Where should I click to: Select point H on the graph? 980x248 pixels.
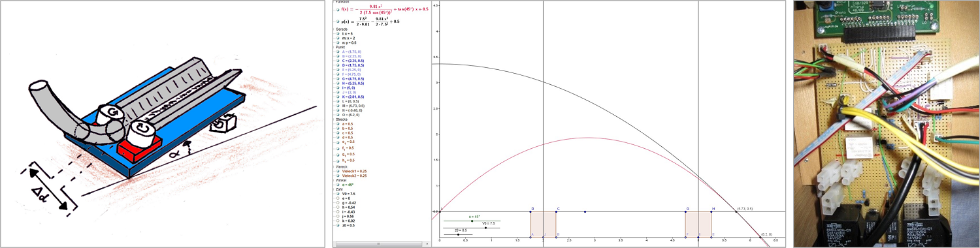pos(711,211)
